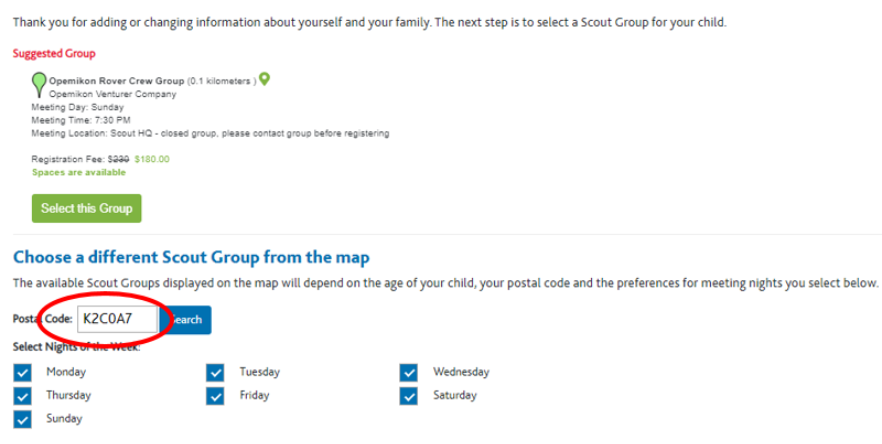This screenshot has height=444, width=882.
Task: Click small green pin after 0.1 kilometers
Action: (x=265, y=80)
